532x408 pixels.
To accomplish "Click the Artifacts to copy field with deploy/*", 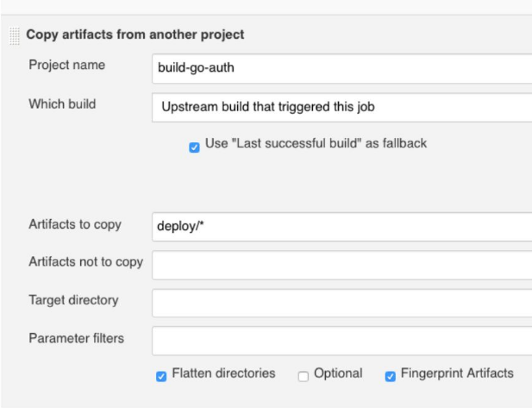I will [341, 227].
